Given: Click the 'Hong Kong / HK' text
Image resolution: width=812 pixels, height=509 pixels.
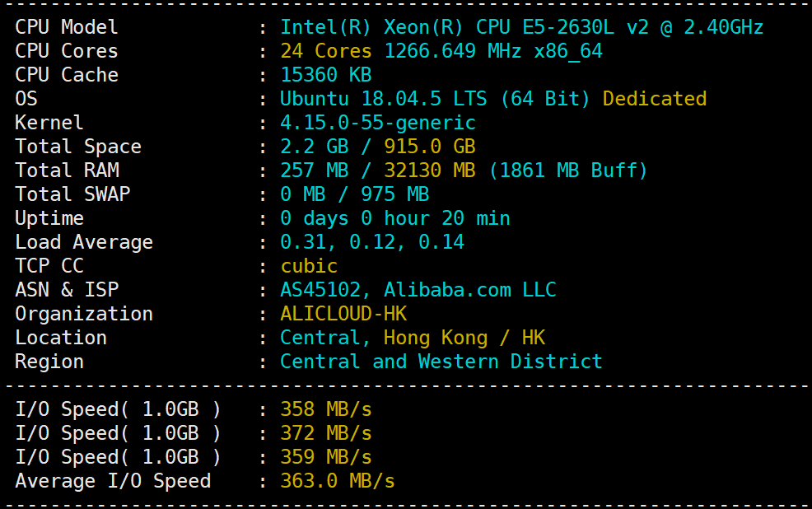Looking at the screenshot, I should (464, 339).
